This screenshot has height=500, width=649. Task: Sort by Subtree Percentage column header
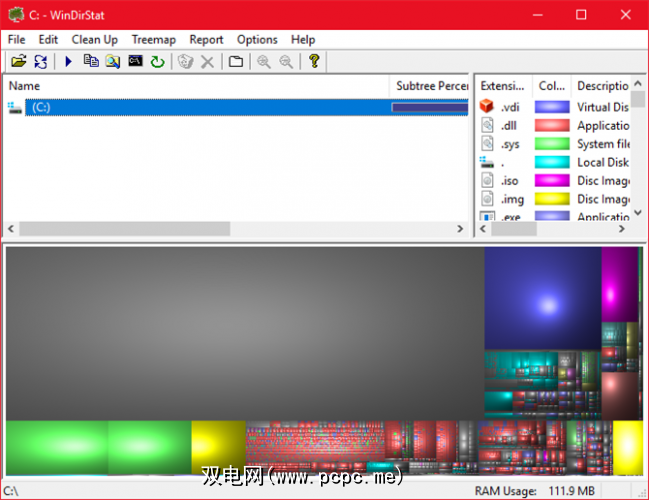tap(429, 86)
